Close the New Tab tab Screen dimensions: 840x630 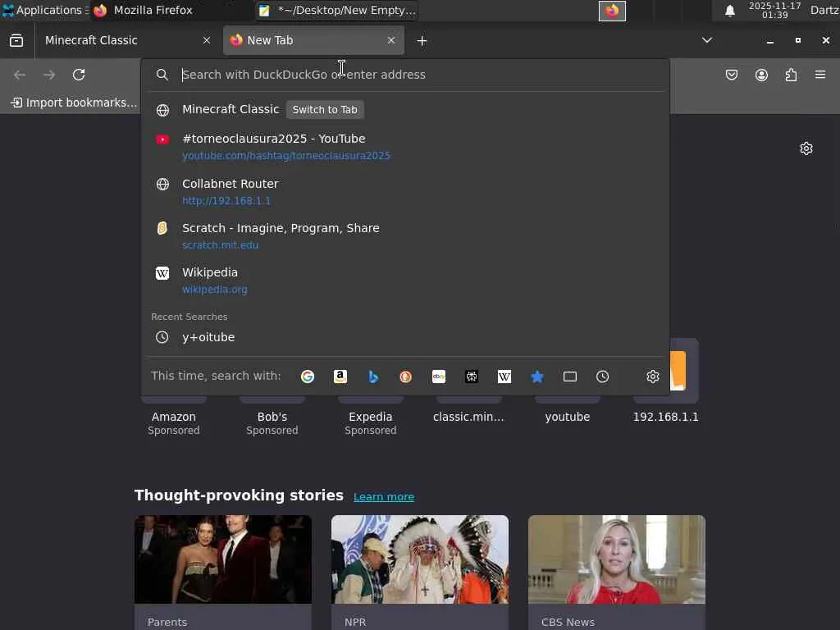click(x=391, y=40)
